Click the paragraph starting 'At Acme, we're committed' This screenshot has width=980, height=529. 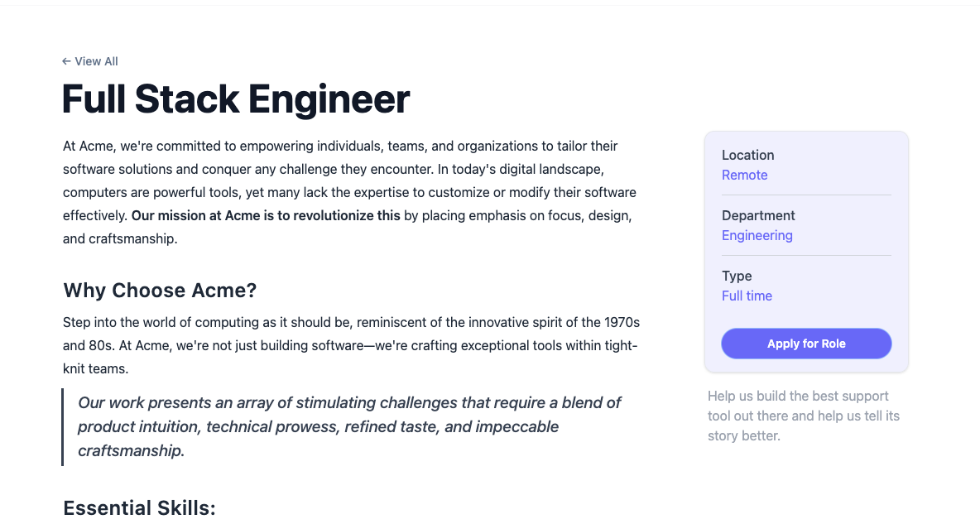(351, 192)
